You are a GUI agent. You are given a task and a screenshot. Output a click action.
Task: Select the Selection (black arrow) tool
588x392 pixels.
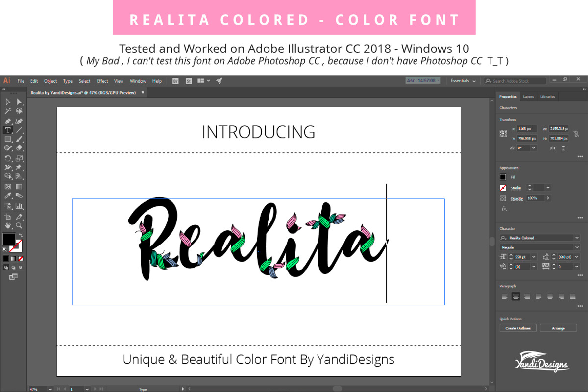coord(8,102)
